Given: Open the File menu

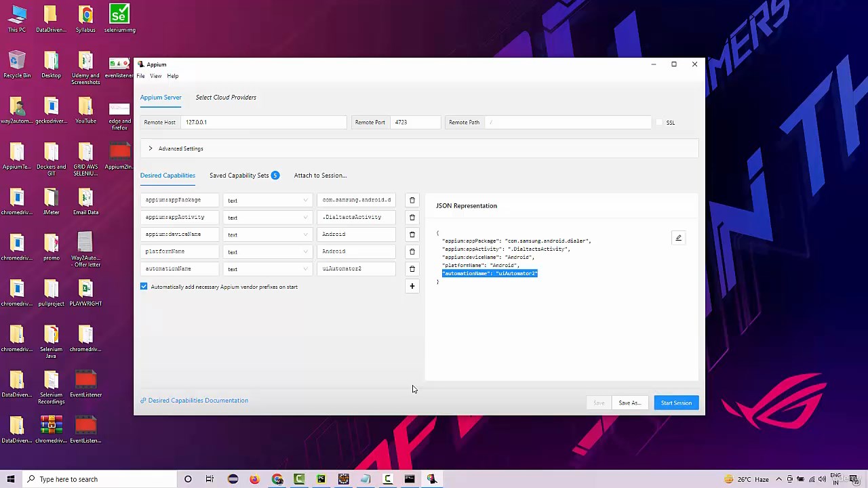Looking at the screenshot, I should click(x=140, y=76).
